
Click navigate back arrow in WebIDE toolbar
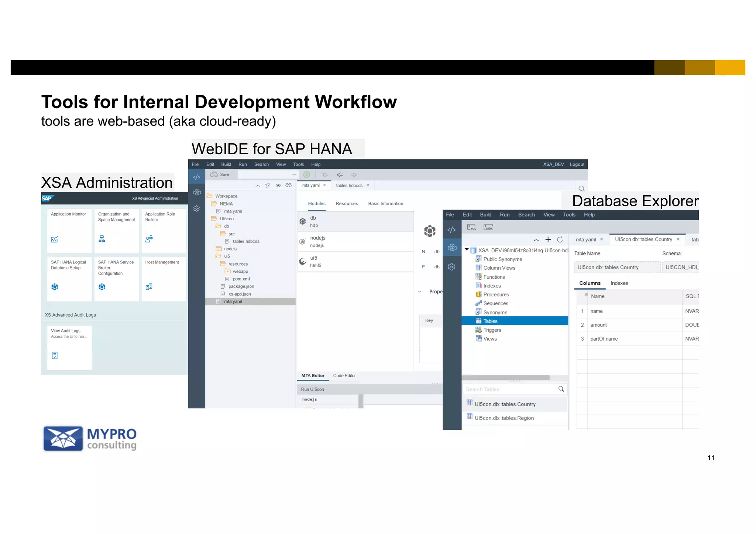[340, 175]
